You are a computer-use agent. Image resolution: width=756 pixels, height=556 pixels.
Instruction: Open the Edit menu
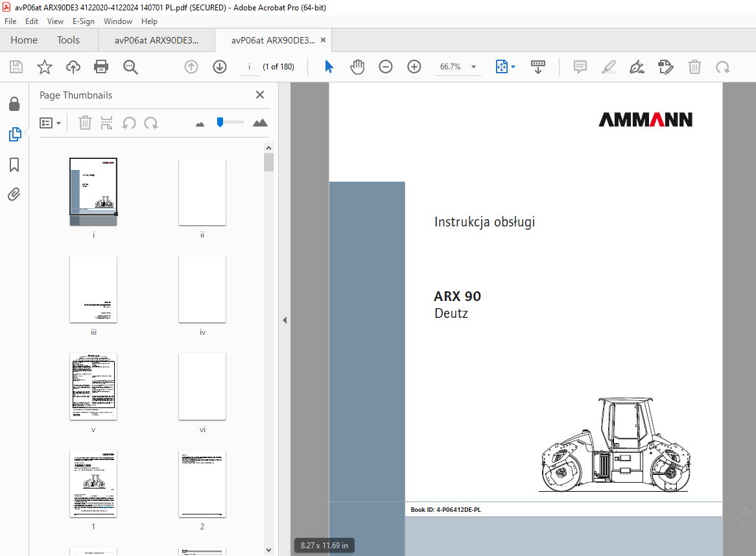[x=32, y=21]
